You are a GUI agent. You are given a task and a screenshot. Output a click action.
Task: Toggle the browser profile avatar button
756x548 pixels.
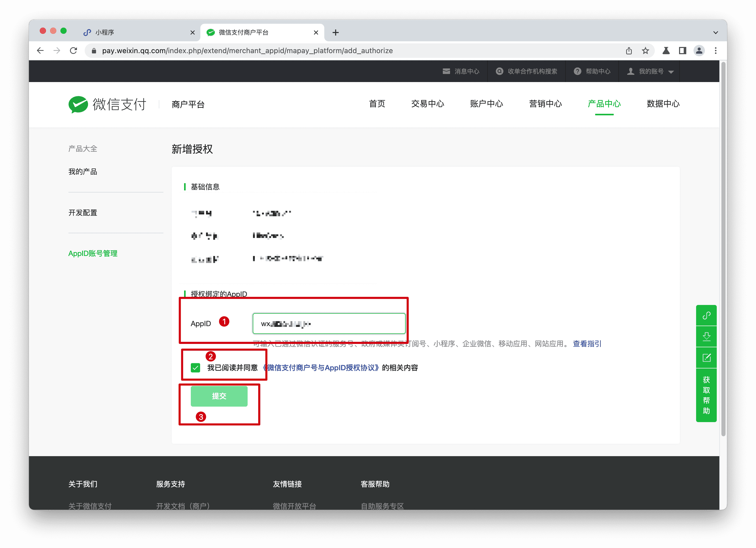699,51
